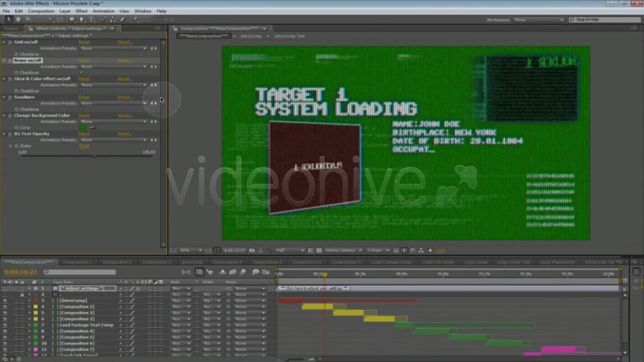
Task: Select the Rectangle shape tool
Action: tap(72, 19)
